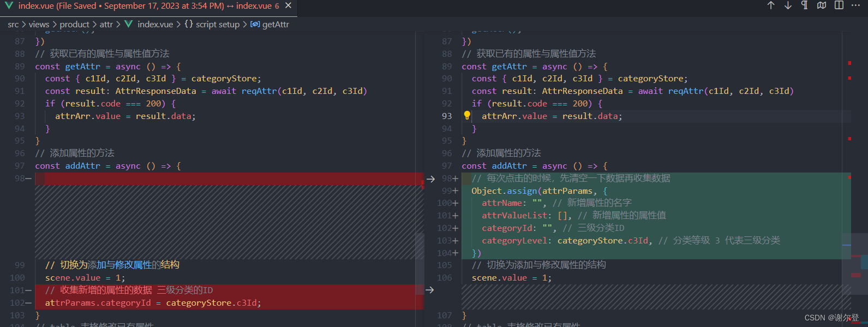868x327 pixels.
Task: Click the lightbulb code action on line 93
Action: pos(467,116)
